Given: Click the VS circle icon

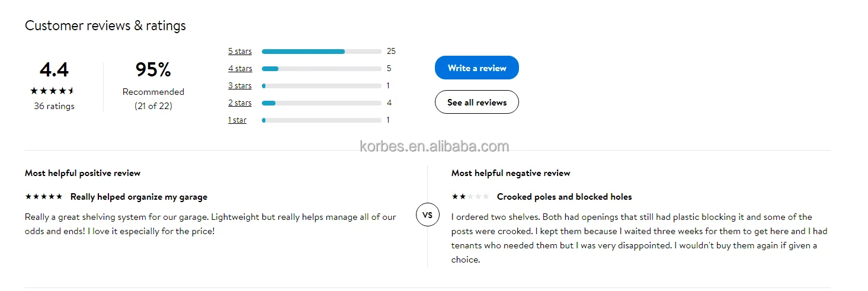Looking at the screenshot, I should [x=427, y=215].
